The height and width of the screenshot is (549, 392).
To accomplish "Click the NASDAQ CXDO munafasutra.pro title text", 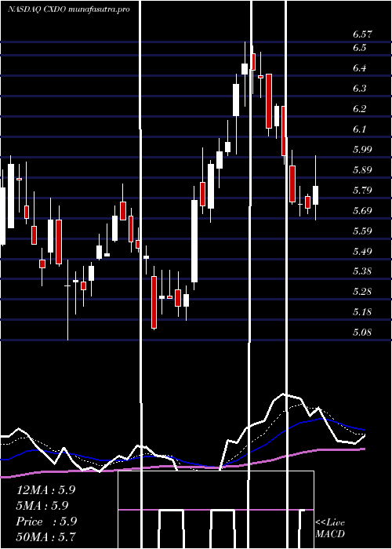I will pos(69,9).
